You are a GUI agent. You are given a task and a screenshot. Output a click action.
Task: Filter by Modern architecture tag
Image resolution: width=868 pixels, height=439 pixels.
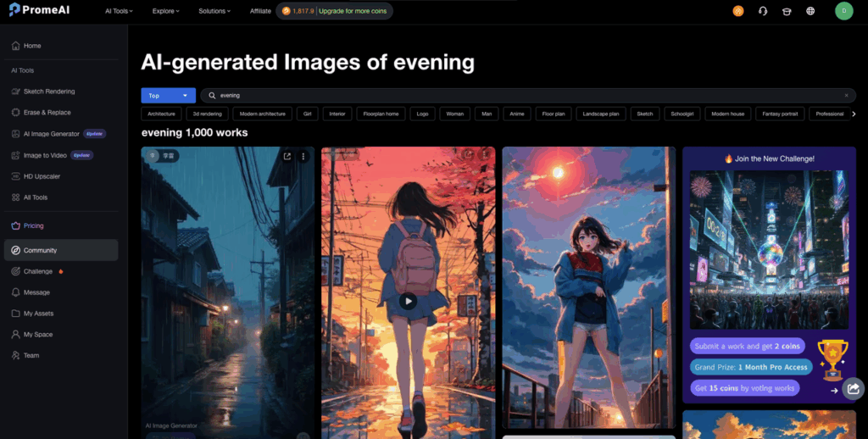point(263,114)
